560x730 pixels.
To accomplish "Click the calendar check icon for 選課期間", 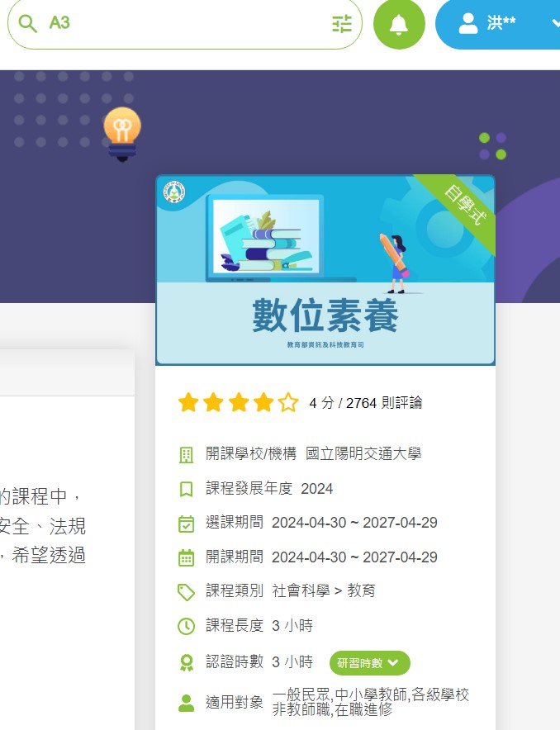I will 187,524.
